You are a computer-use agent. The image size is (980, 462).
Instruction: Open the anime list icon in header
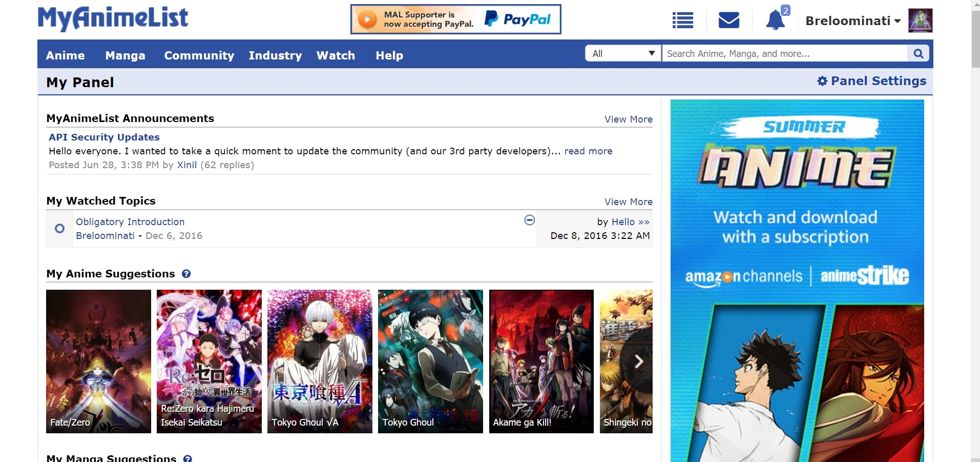(x=682, y=21)
